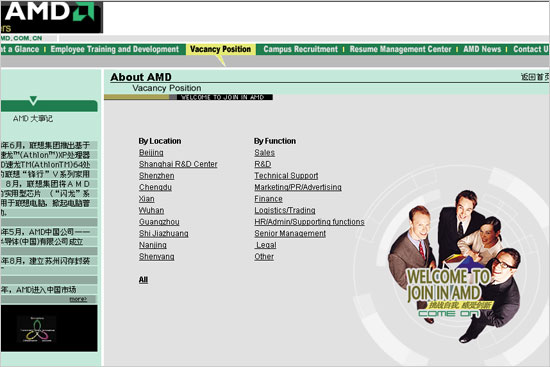View Senior Management vacancies
The width and height of the screenshot is (550, 367).
click(290, 234)
